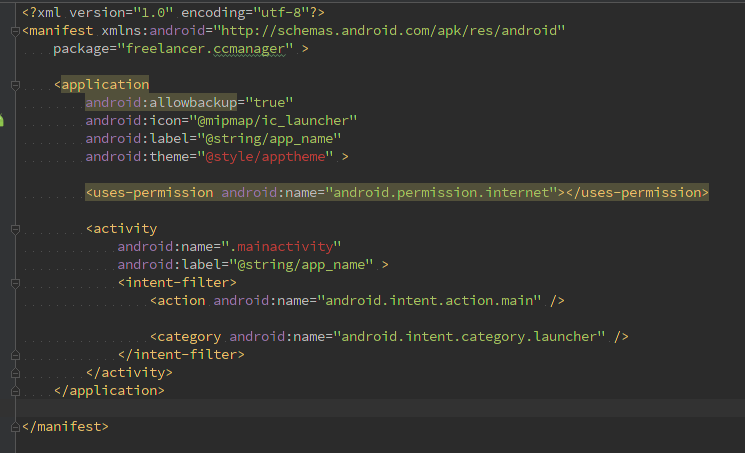
Task: Click the "true" attribute value
Action: coord(269,102)
